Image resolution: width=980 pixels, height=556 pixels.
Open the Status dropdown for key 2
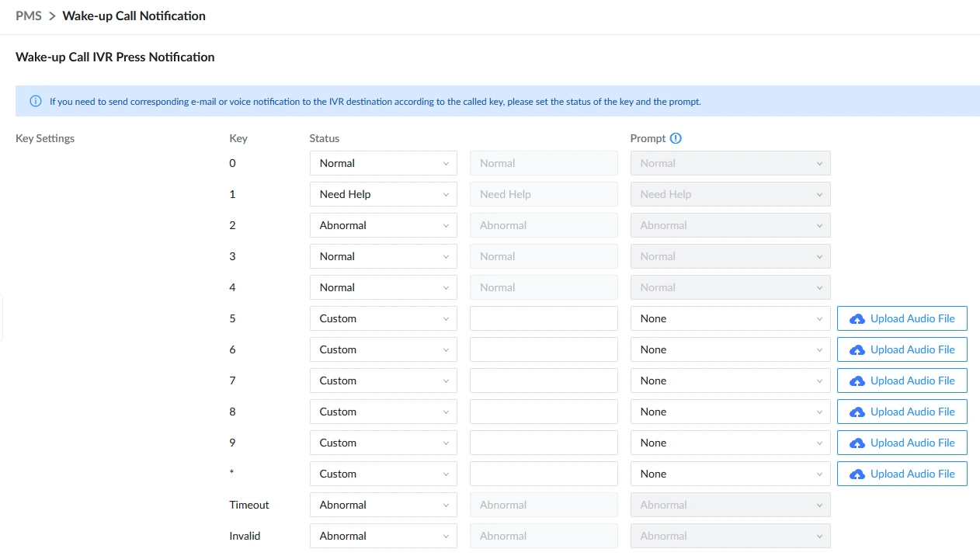coord(383,225)
